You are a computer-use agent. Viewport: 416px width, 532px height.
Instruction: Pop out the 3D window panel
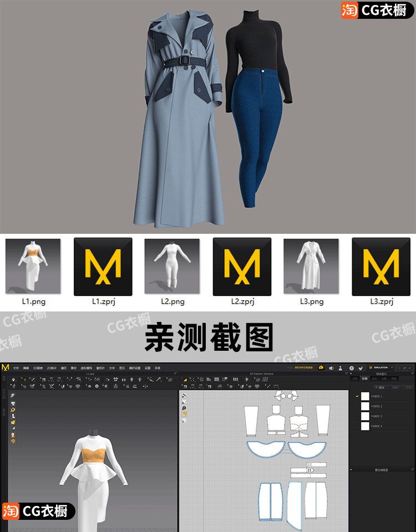click(x=175, y=374)
